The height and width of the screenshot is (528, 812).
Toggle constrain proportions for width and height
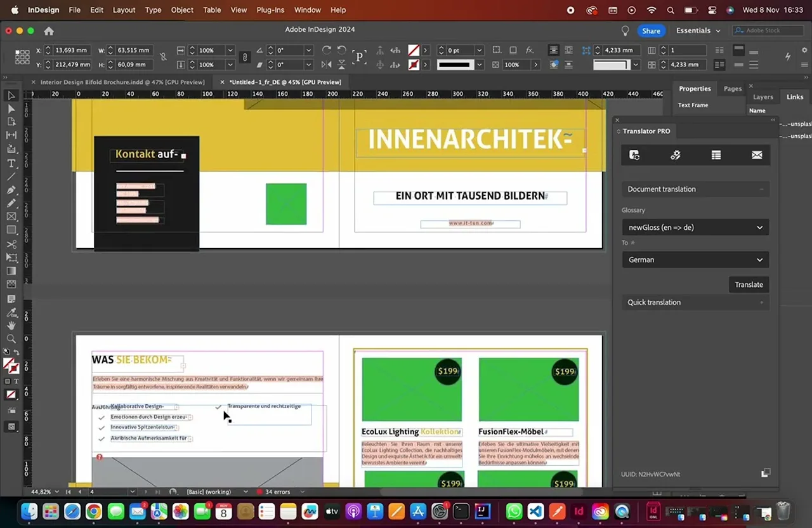(163, 57)
